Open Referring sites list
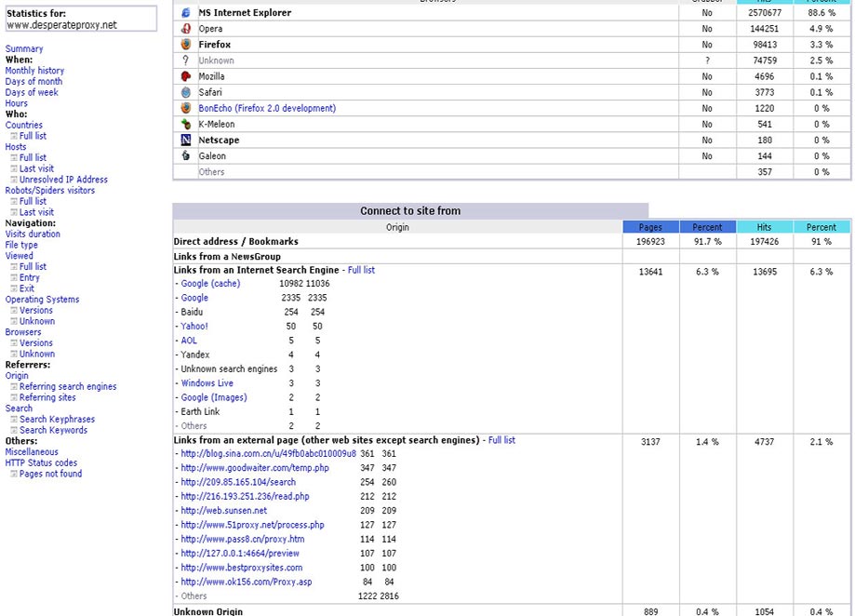The height and width of the screenshot is (616, 855). [47, 397]
